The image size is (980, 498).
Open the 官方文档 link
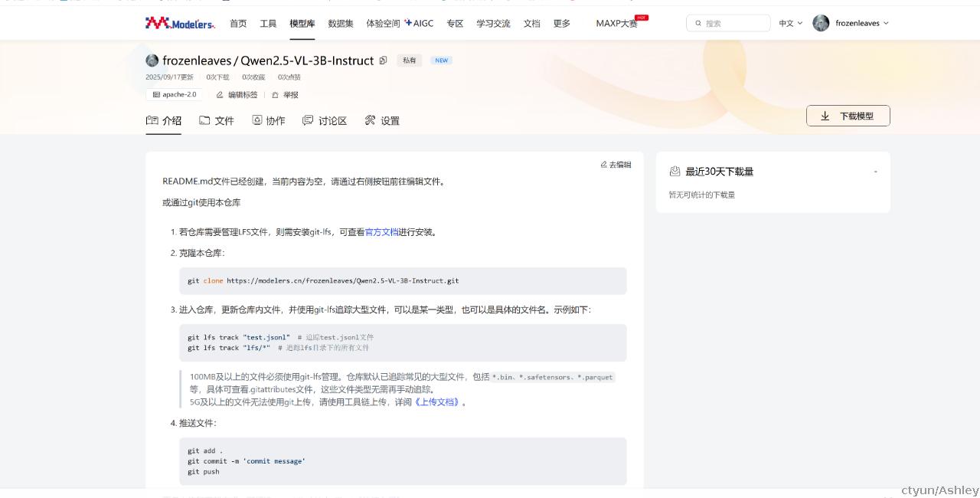pyautogui.click(x=381, y=232)
